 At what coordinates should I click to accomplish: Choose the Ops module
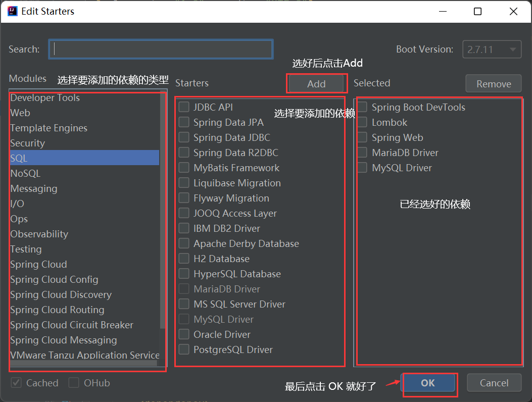(x=84, y=219)
